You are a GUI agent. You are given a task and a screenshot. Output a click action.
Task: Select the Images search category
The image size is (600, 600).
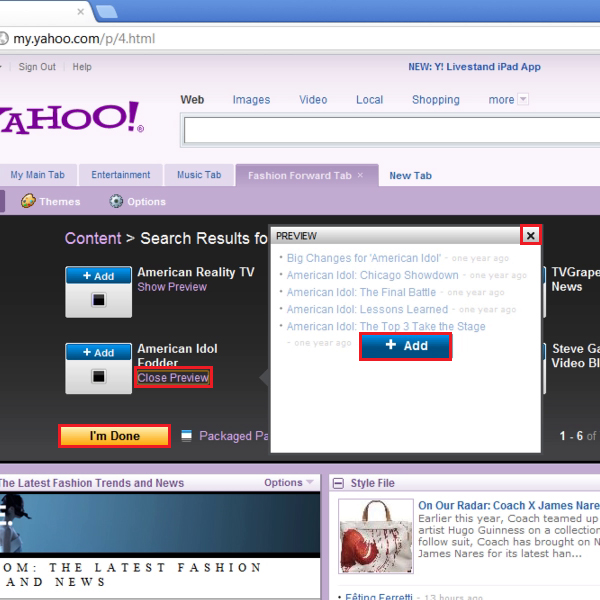(x=251, y=100)
